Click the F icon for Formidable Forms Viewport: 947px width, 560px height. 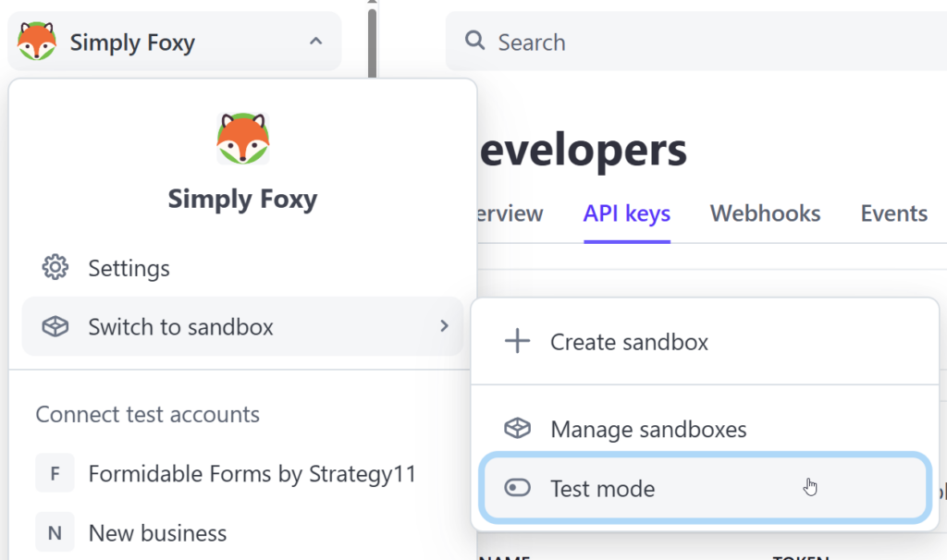(x=55, y=472)
